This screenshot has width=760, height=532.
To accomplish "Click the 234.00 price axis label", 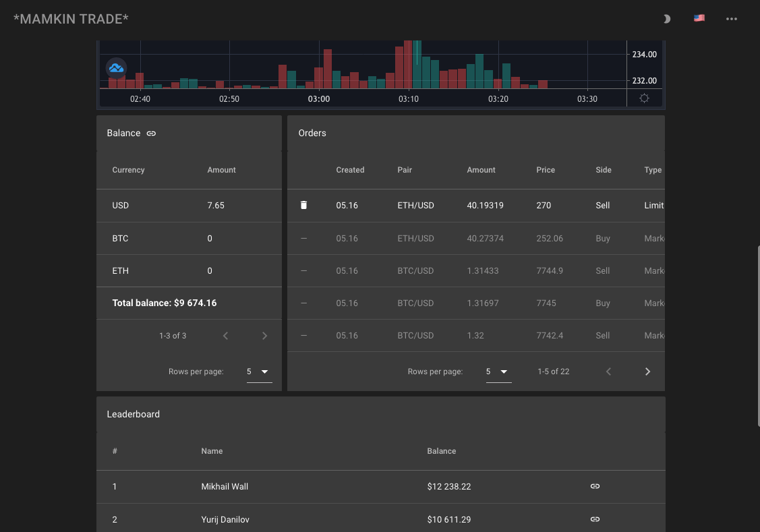I will (x=645, y=54).
